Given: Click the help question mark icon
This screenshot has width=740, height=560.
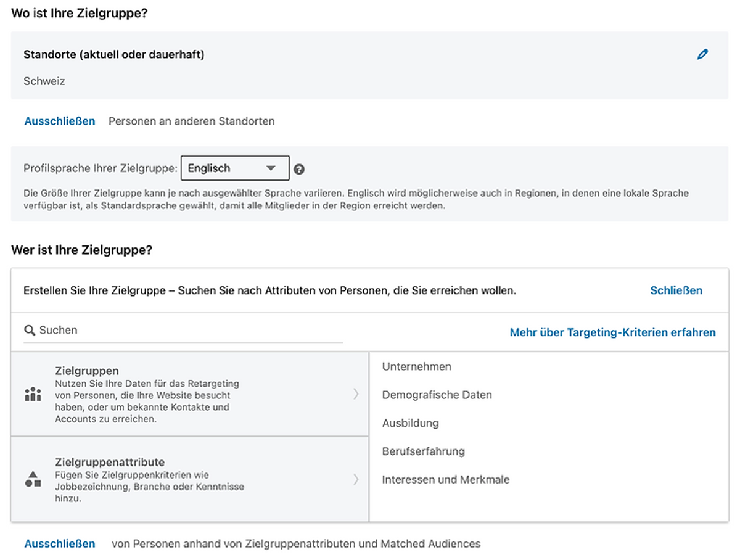Looking at the screenshot, I should point(299,169).
